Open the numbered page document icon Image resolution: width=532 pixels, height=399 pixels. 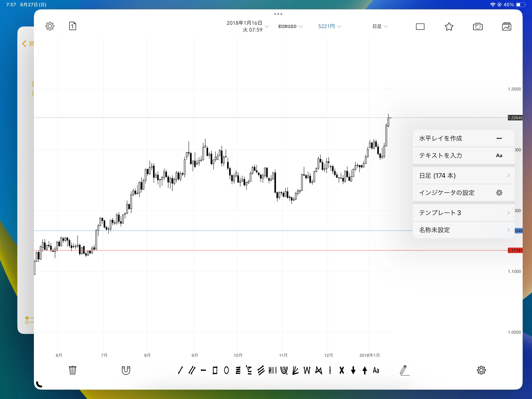pos(73,26)
